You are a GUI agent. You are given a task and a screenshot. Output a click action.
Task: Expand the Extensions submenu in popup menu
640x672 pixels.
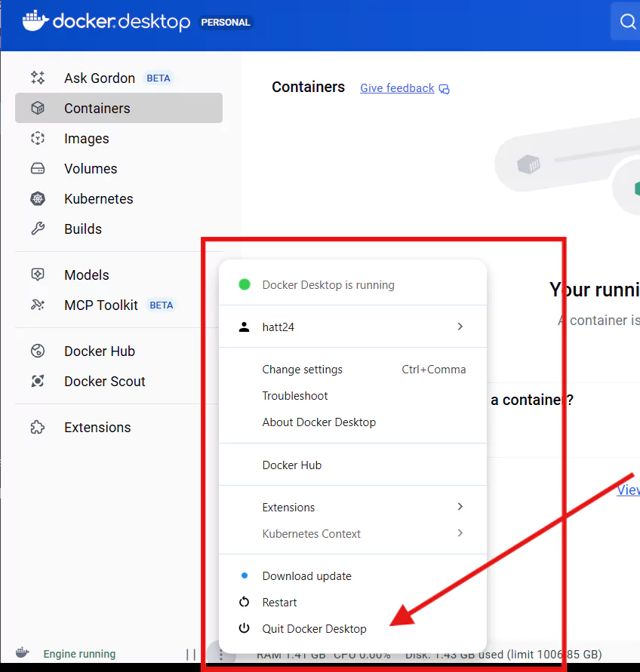coord(460,507)
